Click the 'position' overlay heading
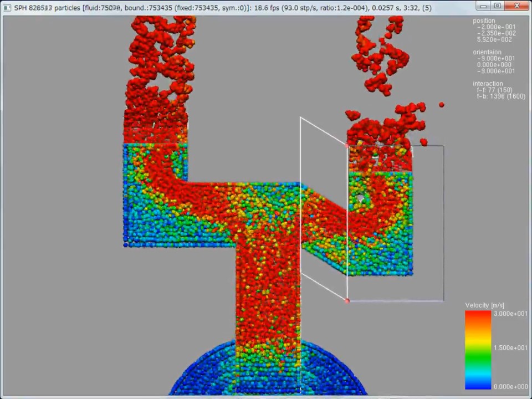 click(484, 21)
